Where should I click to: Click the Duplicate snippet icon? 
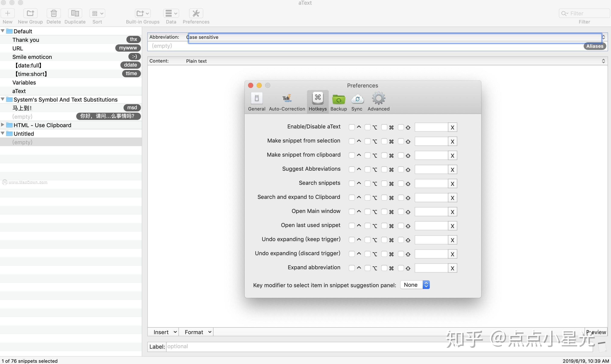tap(75, 13)
